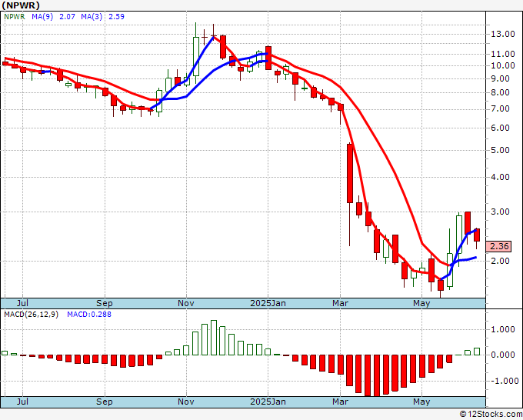Click the MACD(26,12,9) indicator label

(x=31, y=315)
